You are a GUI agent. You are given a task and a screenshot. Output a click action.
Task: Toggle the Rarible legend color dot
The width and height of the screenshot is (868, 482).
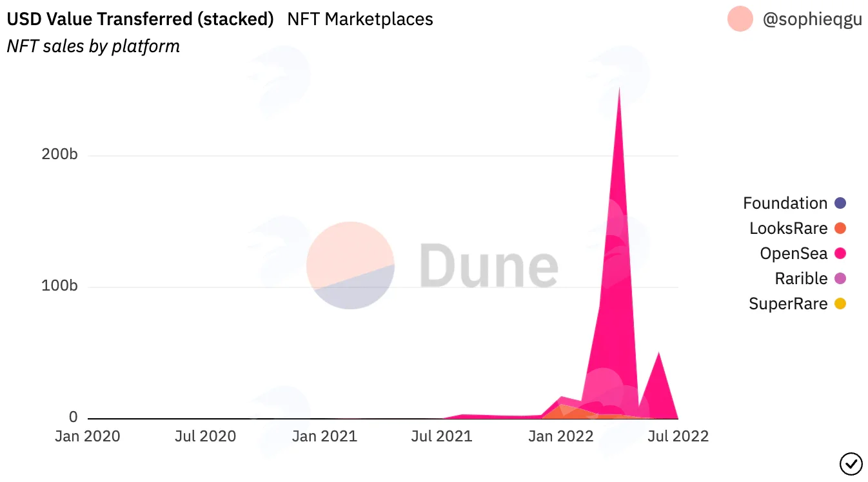tap(840, 278)
